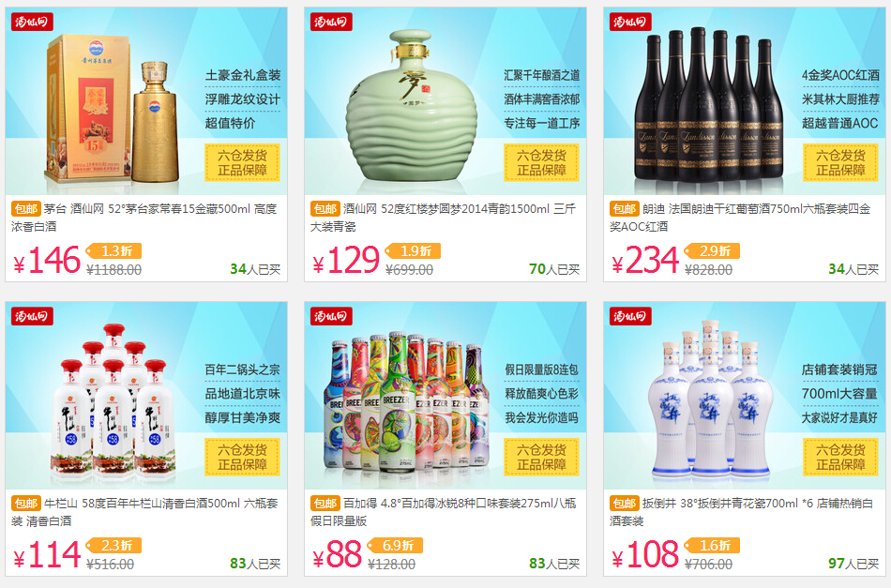891x588 pixels.
Task: Click the 1.3折 discount tag
Action: coord(113,250)
